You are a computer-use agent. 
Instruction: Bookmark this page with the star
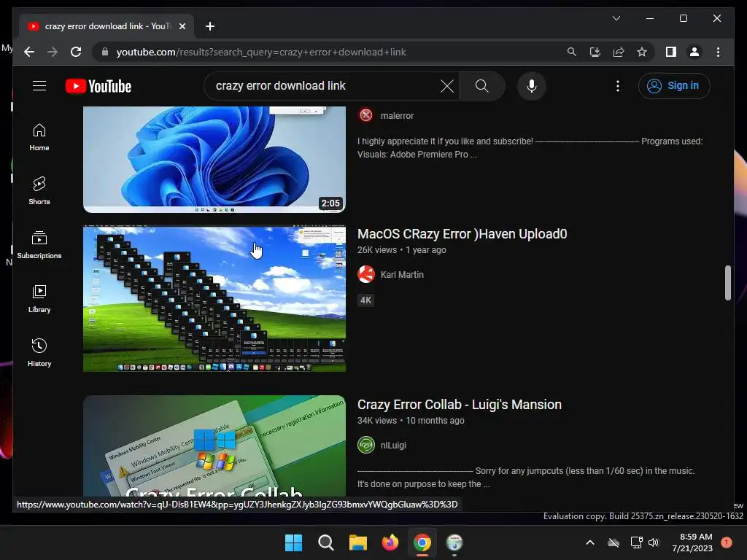point(642,52)
